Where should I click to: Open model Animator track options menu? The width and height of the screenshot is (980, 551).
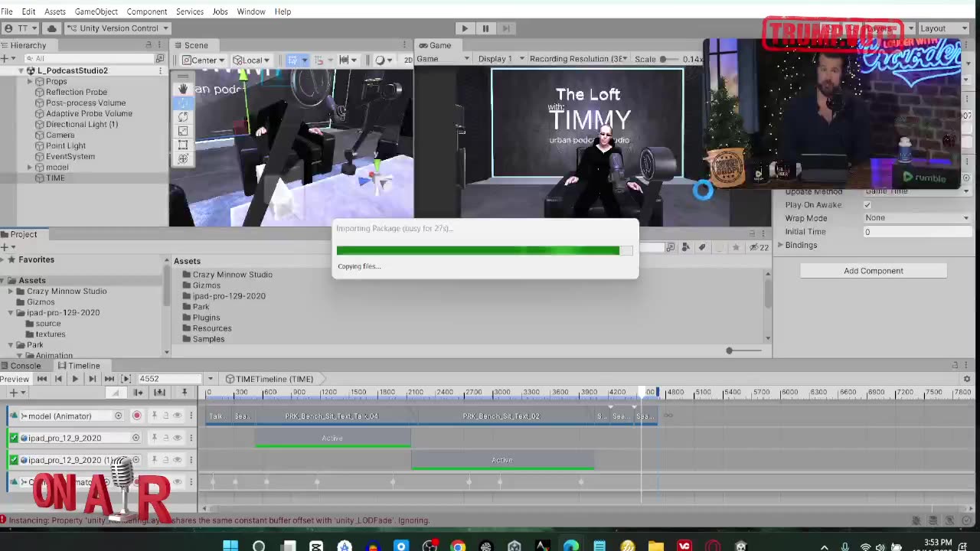click(191, 416)
